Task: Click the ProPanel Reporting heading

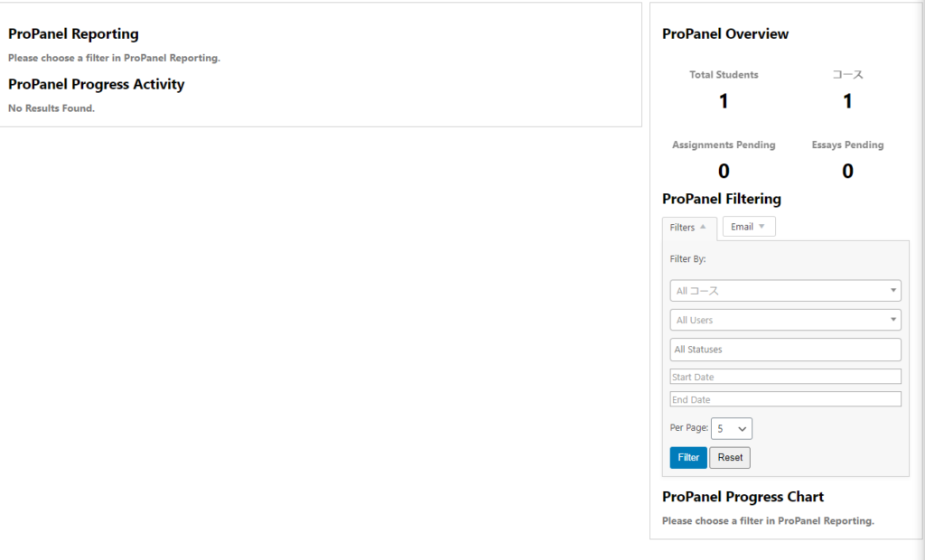Action: [73, 34]
